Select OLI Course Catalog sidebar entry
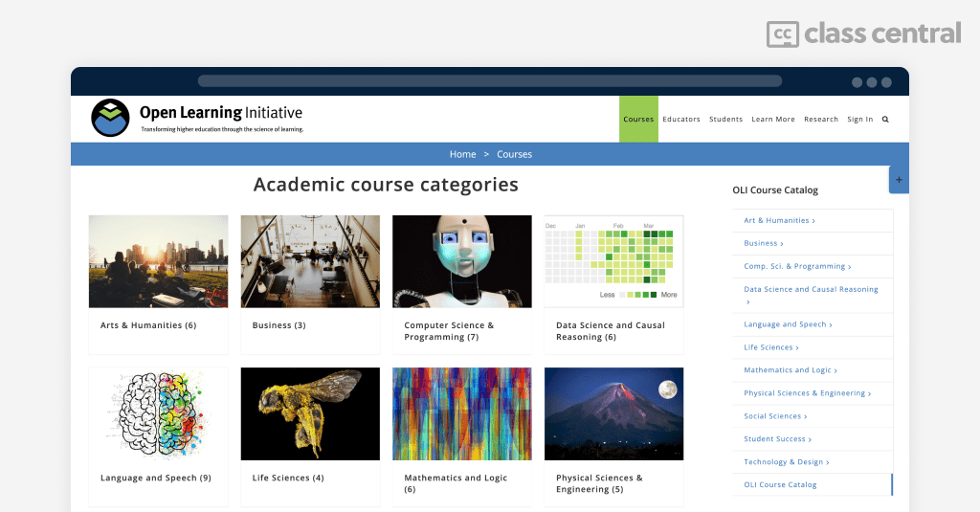980x512 pixels. [x=780, y=485]
